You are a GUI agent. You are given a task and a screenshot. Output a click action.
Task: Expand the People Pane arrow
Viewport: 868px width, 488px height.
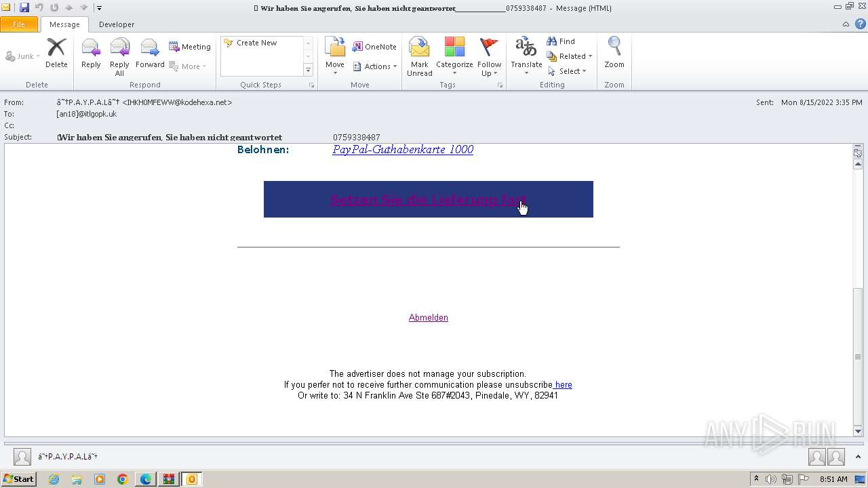click(x=859, y=457)
